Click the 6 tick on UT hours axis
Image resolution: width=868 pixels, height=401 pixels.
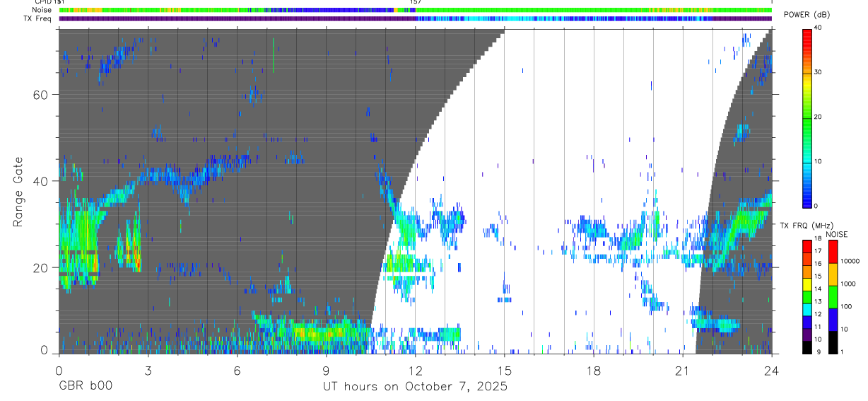pos(237,371)
